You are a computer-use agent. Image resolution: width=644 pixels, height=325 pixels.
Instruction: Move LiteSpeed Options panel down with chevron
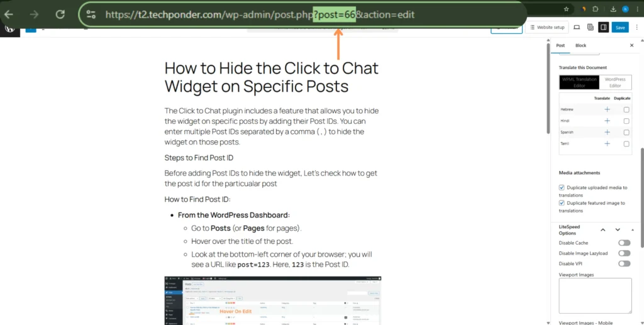[618, 230]
